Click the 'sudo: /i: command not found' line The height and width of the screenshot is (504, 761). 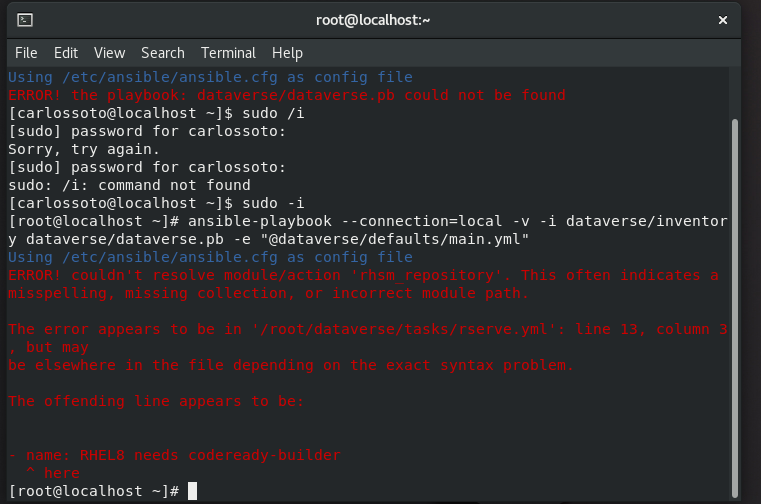128,185
